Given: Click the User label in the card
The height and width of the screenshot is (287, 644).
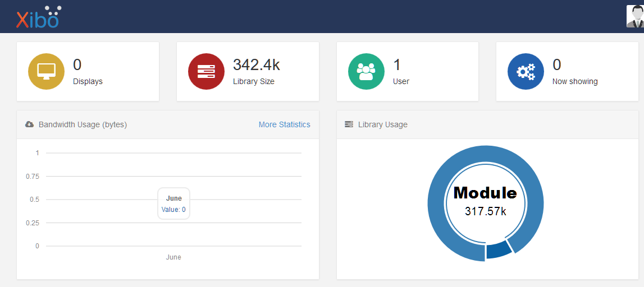Looking at the screenshot, I should [401, 81].
